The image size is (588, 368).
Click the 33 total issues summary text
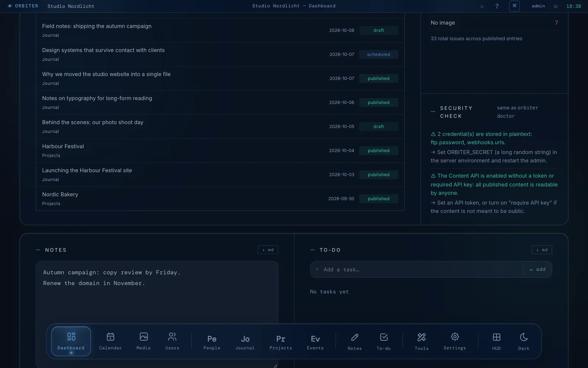[476, 39]
